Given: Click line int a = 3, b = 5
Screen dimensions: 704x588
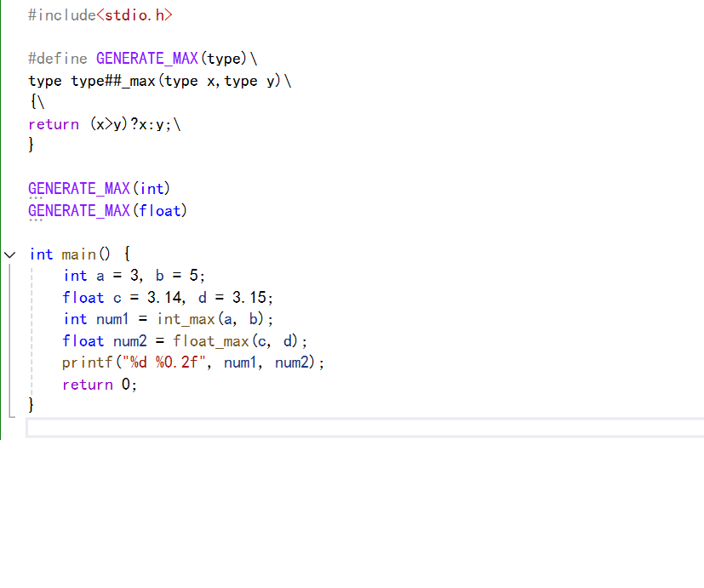Looking at the screenshot, I should point(134,276).
